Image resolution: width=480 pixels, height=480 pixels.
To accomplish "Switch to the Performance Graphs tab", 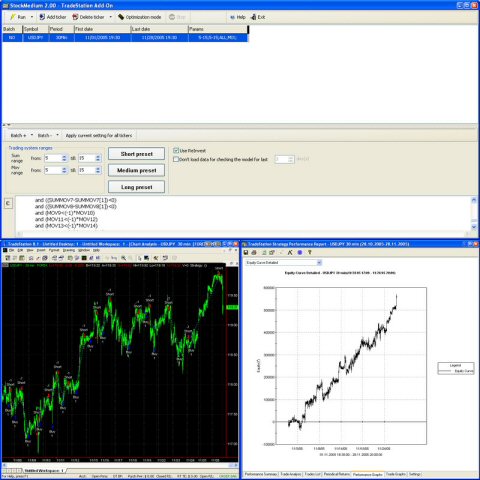I will 368,474.
